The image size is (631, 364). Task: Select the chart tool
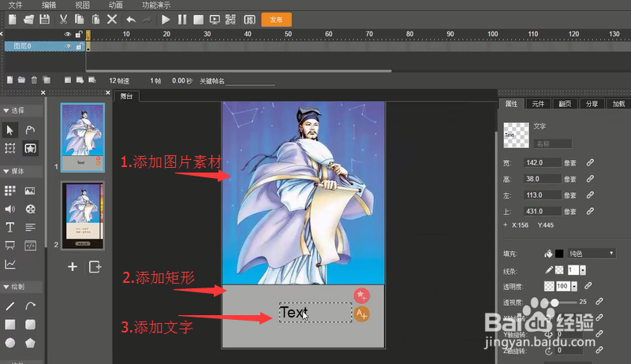(10, 265)
